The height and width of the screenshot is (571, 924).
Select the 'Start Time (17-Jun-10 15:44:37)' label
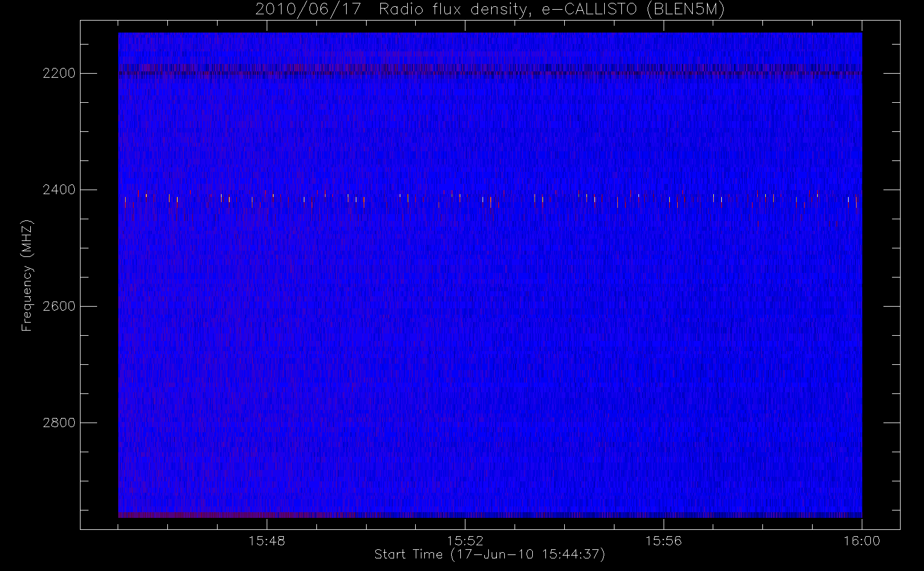pos(490,554)
